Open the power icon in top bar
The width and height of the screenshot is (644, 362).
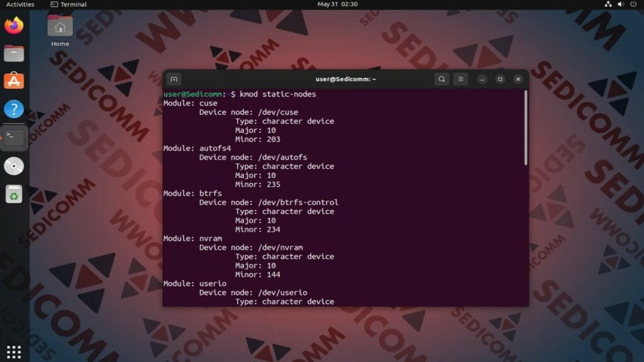[633, 4]
